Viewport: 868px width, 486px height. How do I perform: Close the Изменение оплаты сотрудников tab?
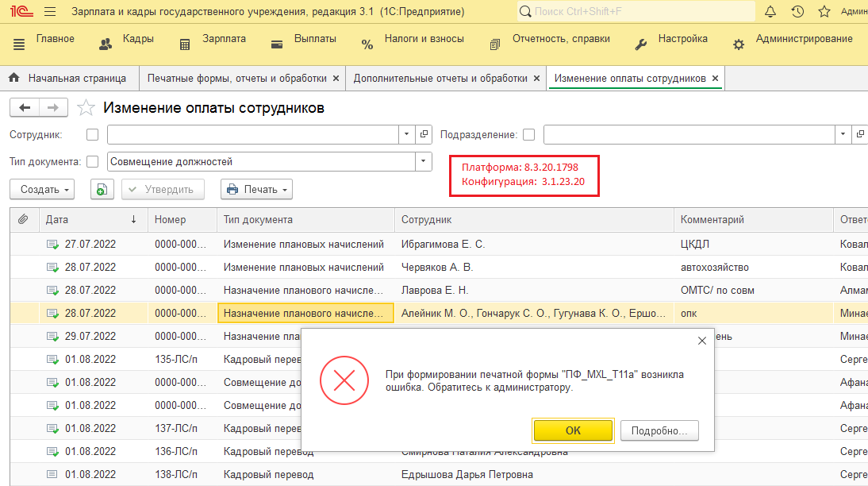click(715, 79)
